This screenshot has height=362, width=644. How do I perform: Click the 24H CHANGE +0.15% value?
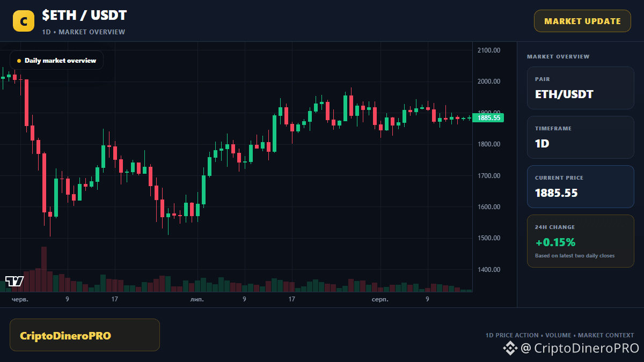coord(555,242)
